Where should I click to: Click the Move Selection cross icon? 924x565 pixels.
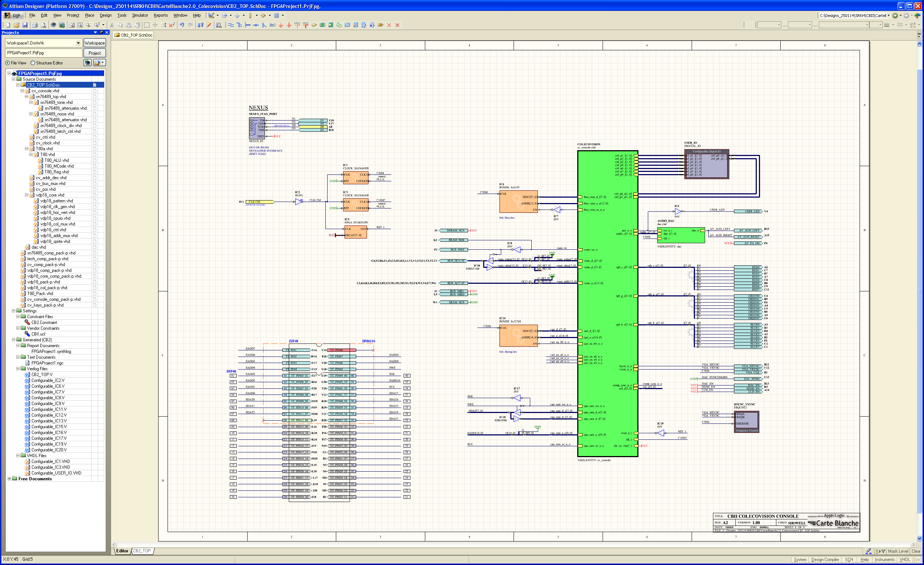[x=155, y=25]
